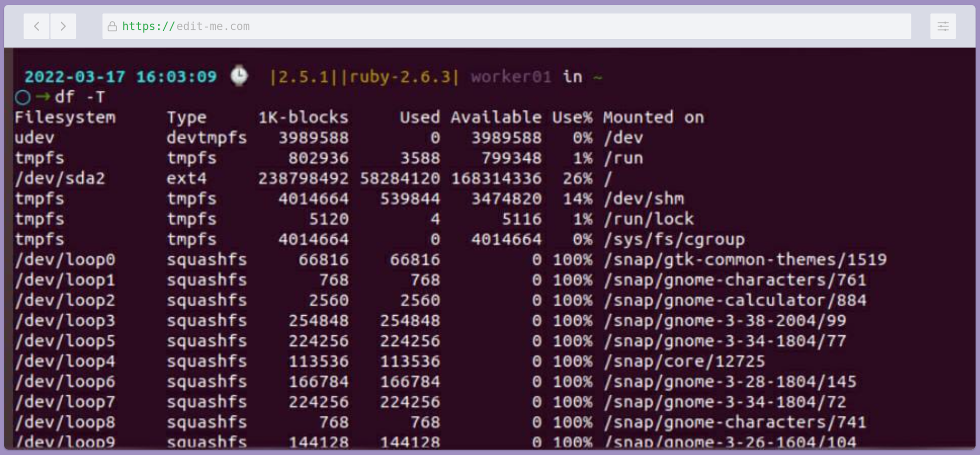Click the /run/lock mount point
This screenshot has width=980, height=455.
coord(649,219)
